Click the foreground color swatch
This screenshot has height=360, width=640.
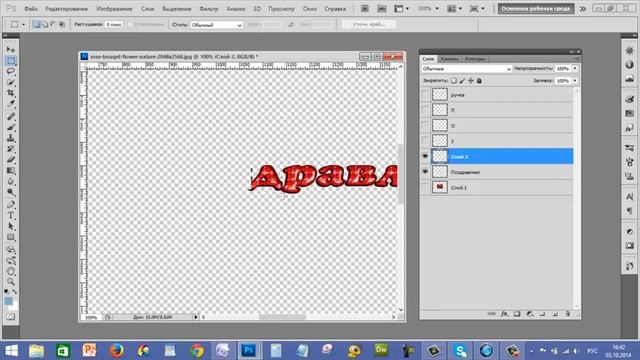point(8,301)
